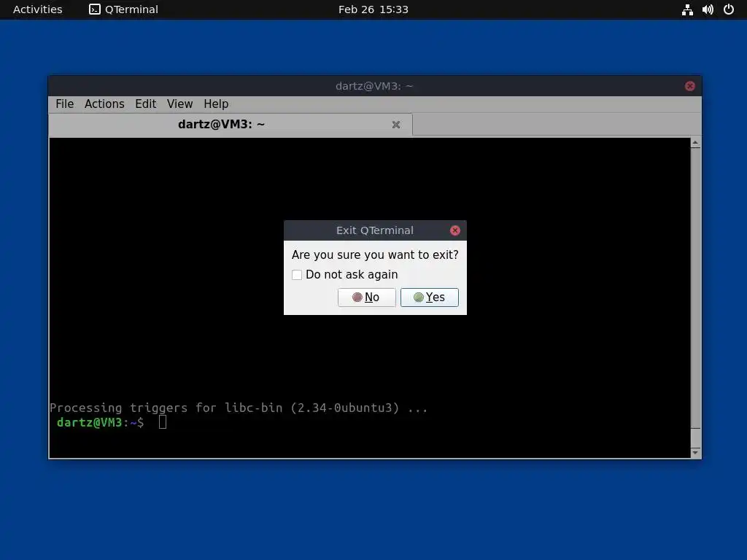
Task: Tick the Do not ask again checkbox
Action: (x=297, y=275)
